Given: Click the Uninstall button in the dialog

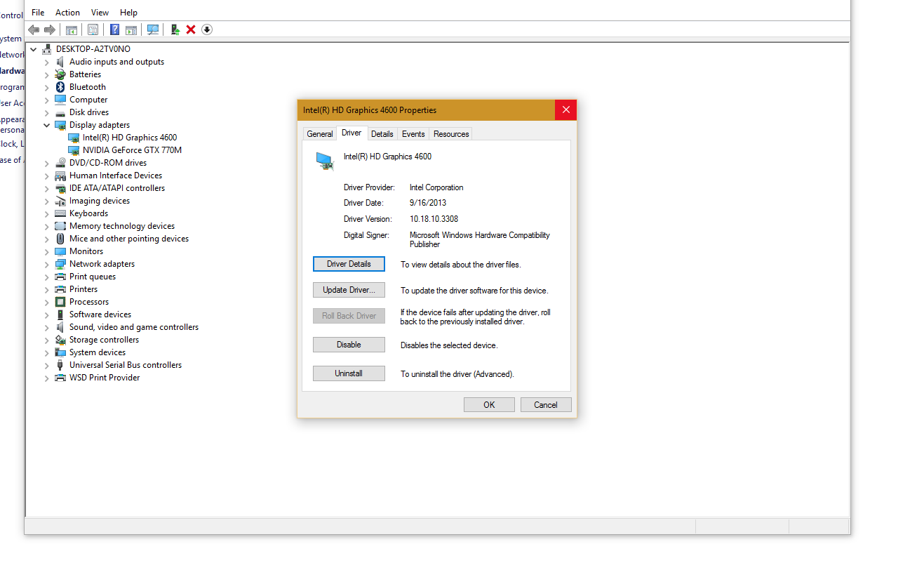Looking at the screenshot, I should pos(349,373).
